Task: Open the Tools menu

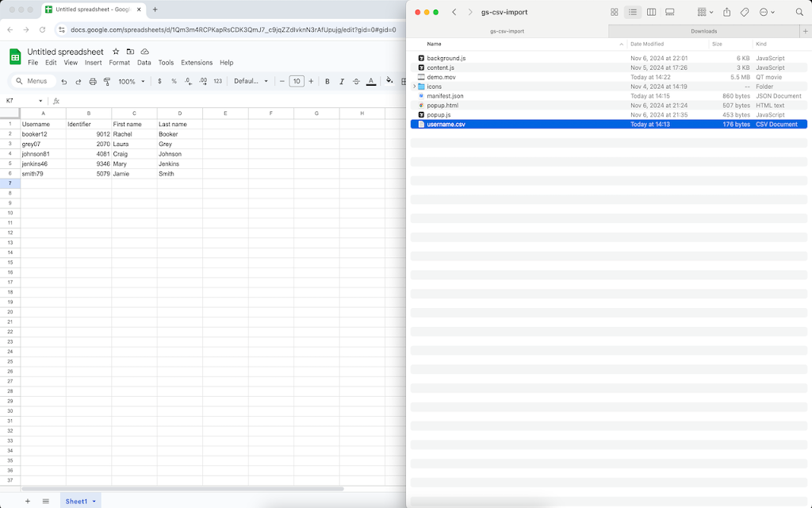Action: pos(166,63)
